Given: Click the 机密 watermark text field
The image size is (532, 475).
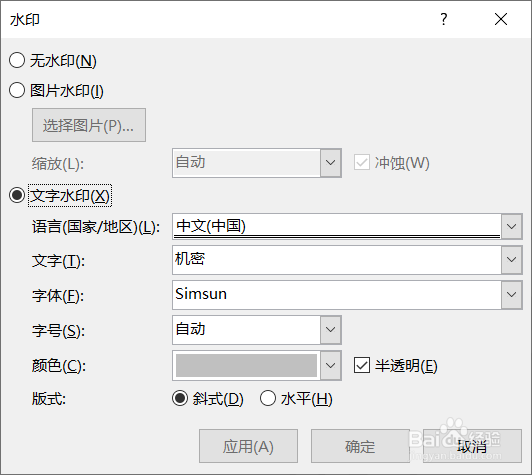Looking at the screenshot, I should 337,260.
